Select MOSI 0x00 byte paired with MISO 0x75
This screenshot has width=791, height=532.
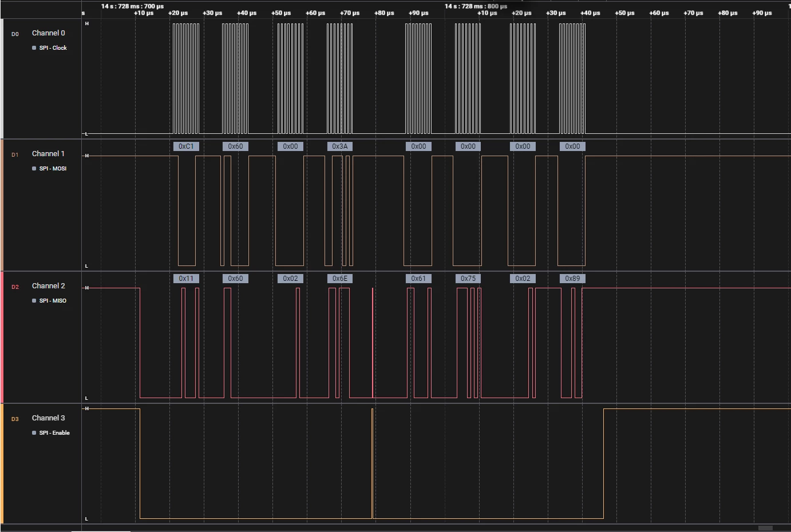[x=468, y=146]
